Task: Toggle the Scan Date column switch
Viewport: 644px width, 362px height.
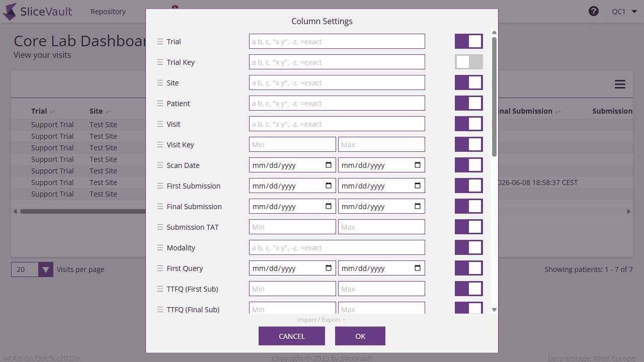Action: point(469,165)
